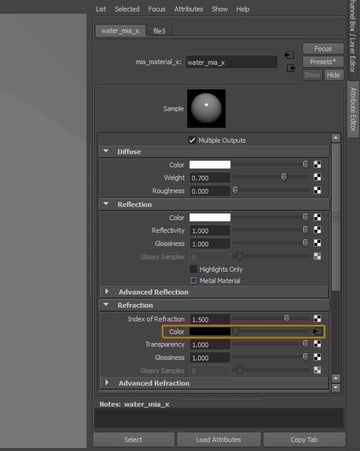Click connection arrow icon for Refraction Color
Screen dimensions: 360x451
pyautogui.click(x=317, y=331)
